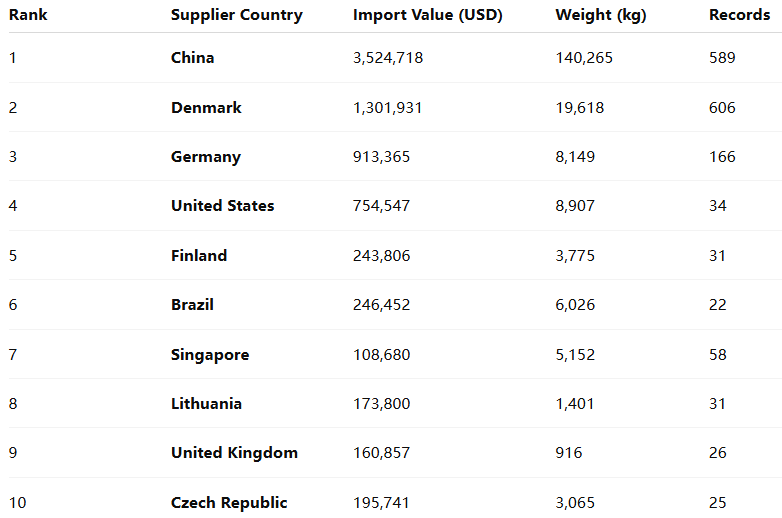Click the Rank column header
This screenshot has height=518, width=782.
[28, 15]
